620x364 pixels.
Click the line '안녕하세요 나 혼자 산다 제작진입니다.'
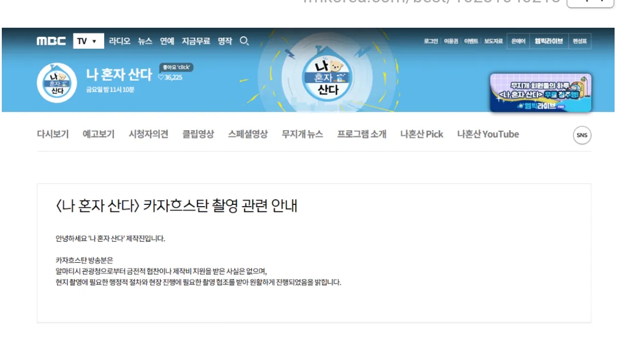pos(110,239)
